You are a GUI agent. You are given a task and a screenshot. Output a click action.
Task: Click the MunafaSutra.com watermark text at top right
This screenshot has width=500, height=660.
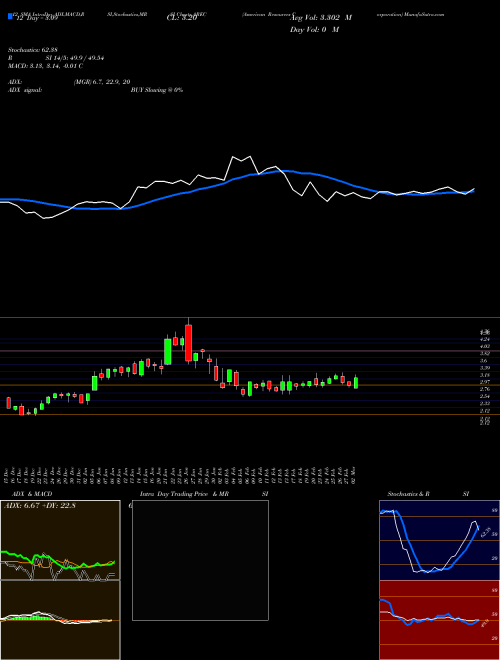pos(424,14)
